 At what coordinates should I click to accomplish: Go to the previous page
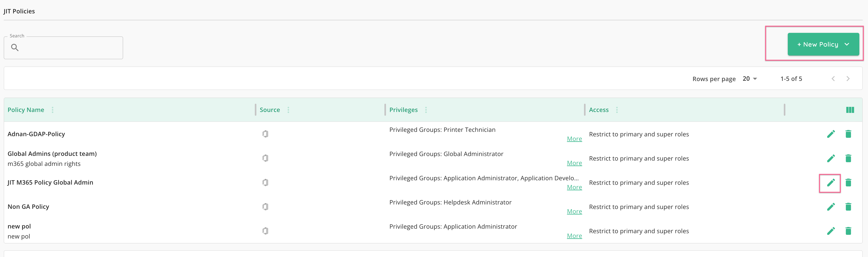click(x=833, y=79)
